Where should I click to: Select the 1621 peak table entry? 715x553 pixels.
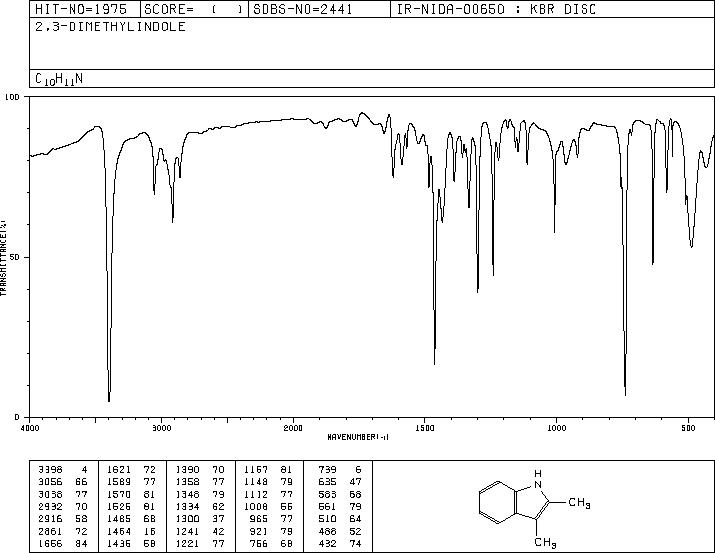(132, 470)
